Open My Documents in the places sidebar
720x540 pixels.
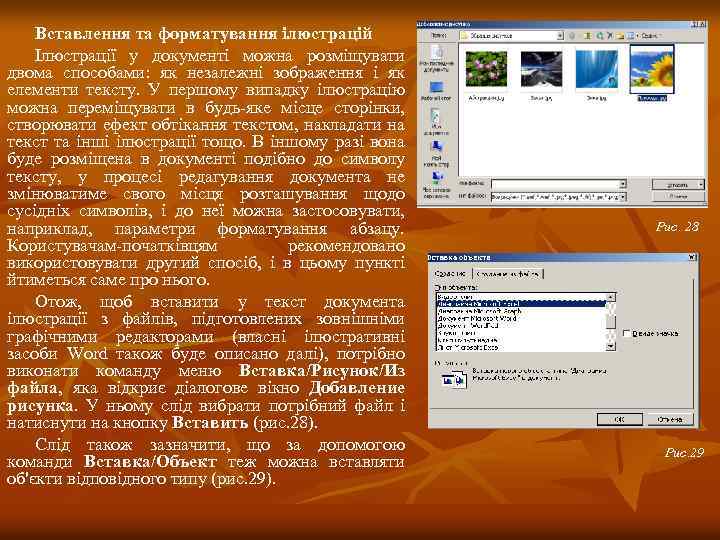436,121
